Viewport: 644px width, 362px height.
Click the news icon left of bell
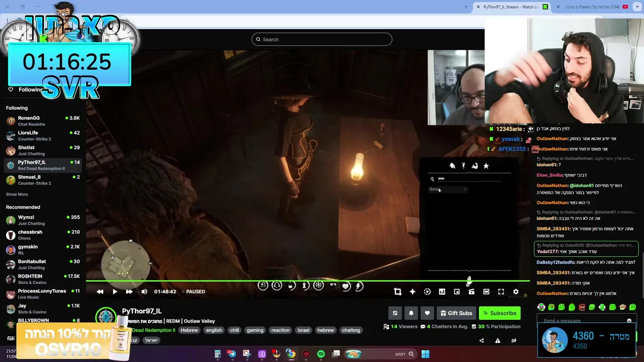tap(395, 313)
